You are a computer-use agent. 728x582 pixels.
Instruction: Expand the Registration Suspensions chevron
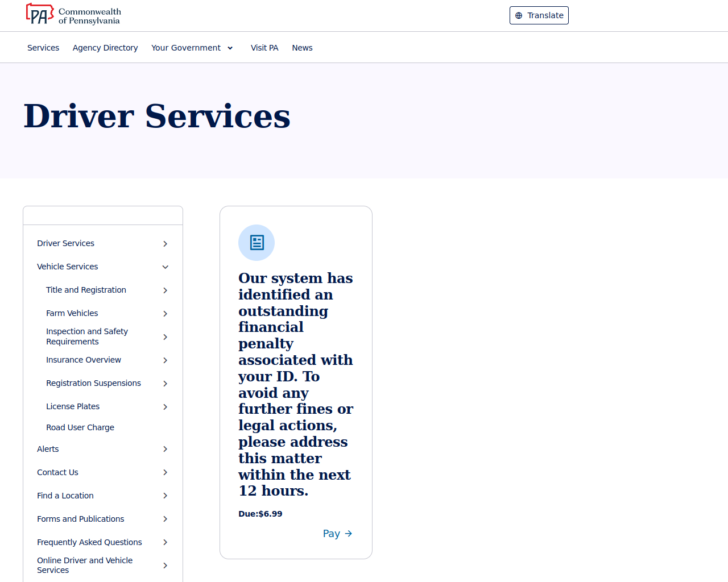pos(165,384)
